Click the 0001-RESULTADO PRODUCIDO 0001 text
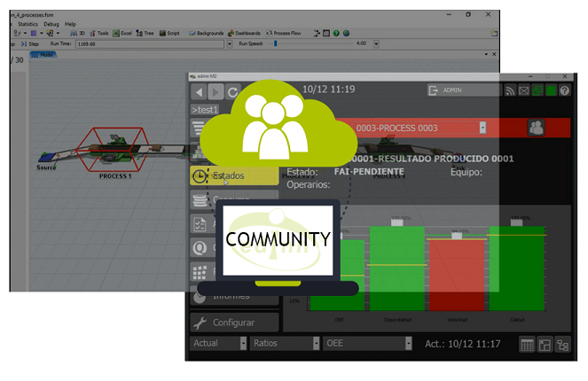 (433, 159)
